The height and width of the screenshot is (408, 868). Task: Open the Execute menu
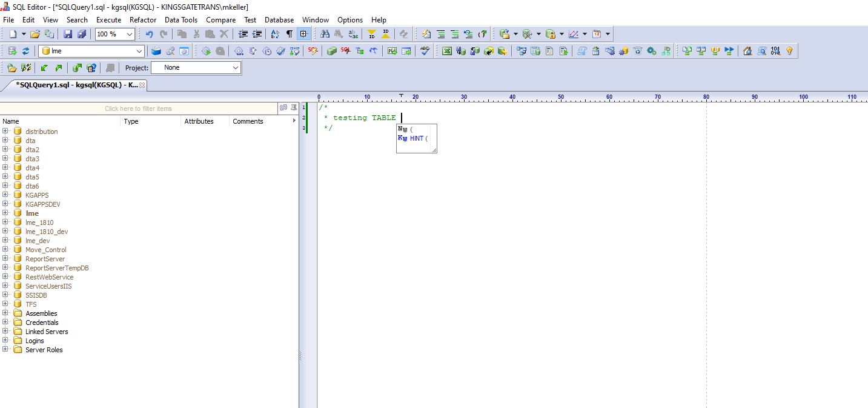pyautogui.click(x=108, y=19)
